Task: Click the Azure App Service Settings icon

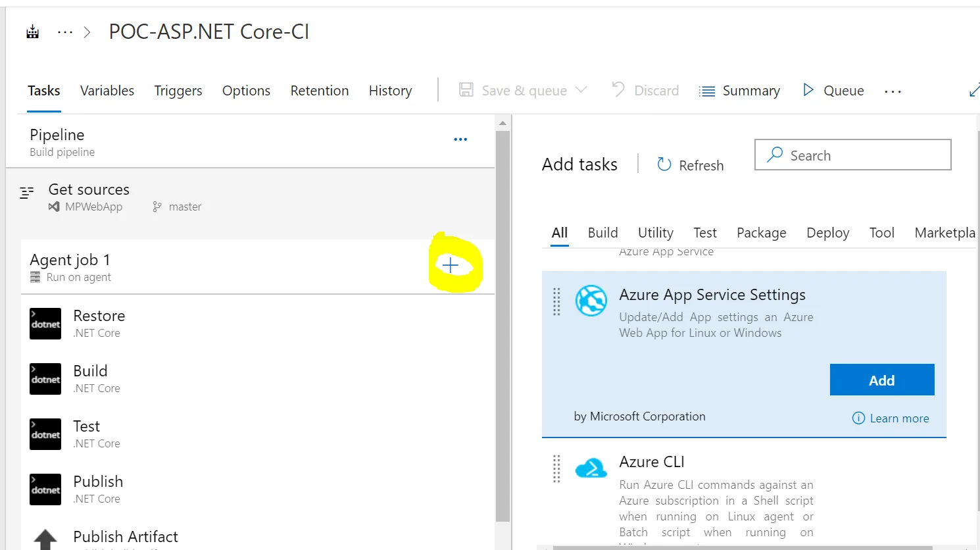Action: pos(591,301)
